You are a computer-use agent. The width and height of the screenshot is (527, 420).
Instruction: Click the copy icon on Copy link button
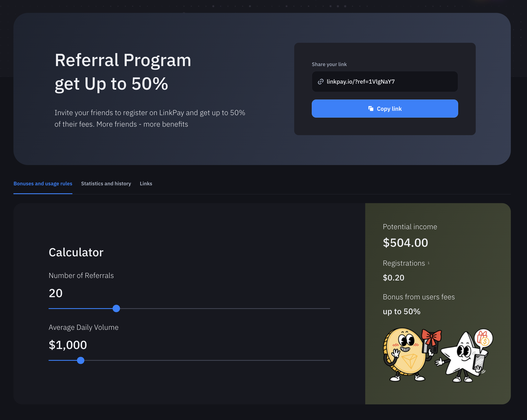pyautogui.click(x=371, y=109)
